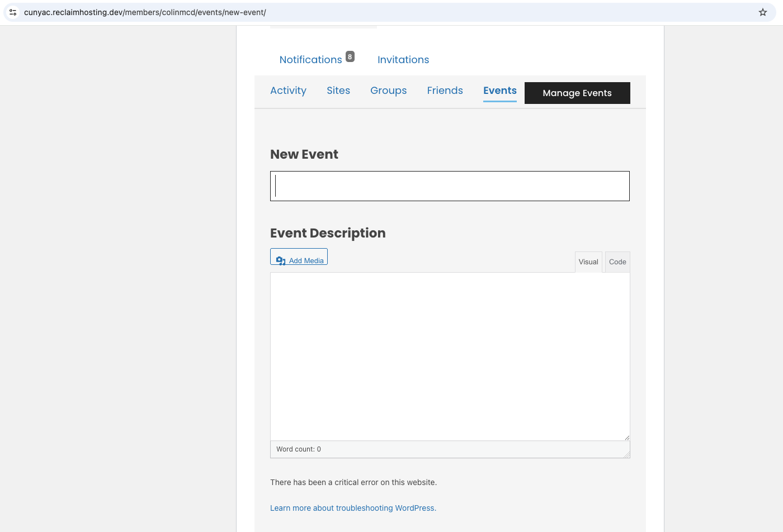The width and height of the screenshot is (783, 532).
Task: Focus the browser URL address field
Action: coord(336,12)
